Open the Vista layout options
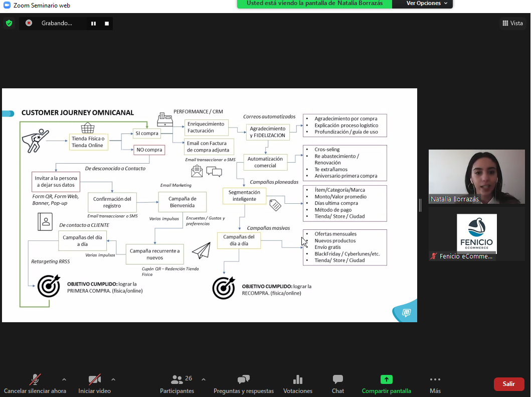This screenshot has height=397, width=532. tap(512, 23)
